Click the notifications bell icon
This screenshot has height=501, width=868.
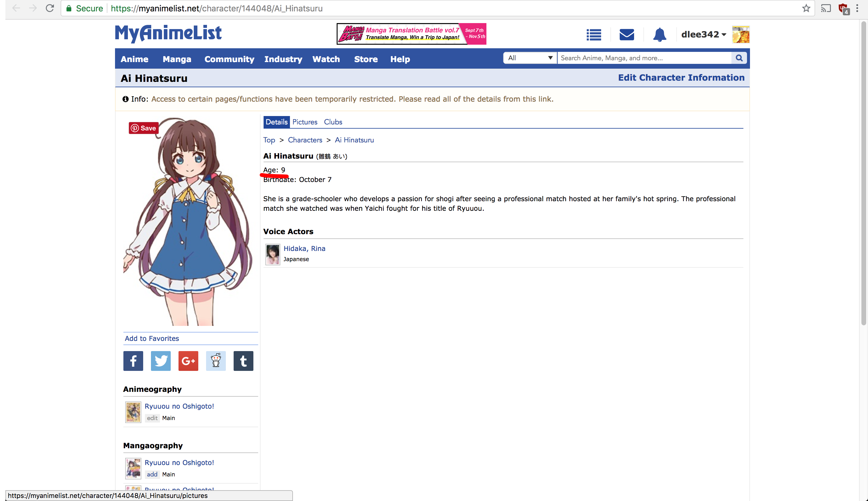click(659, 35)
